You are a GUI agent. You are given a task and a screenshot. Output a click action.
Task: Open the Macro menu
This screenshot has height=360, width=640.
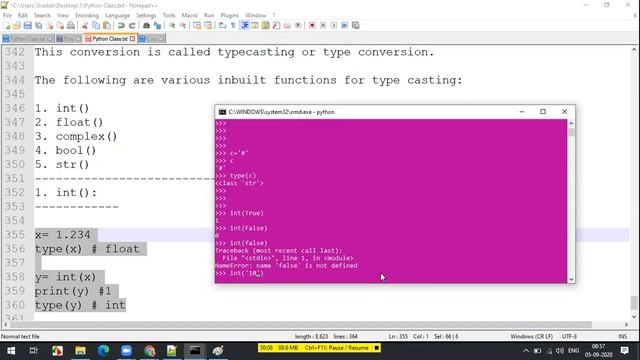(x=189, y=16)
